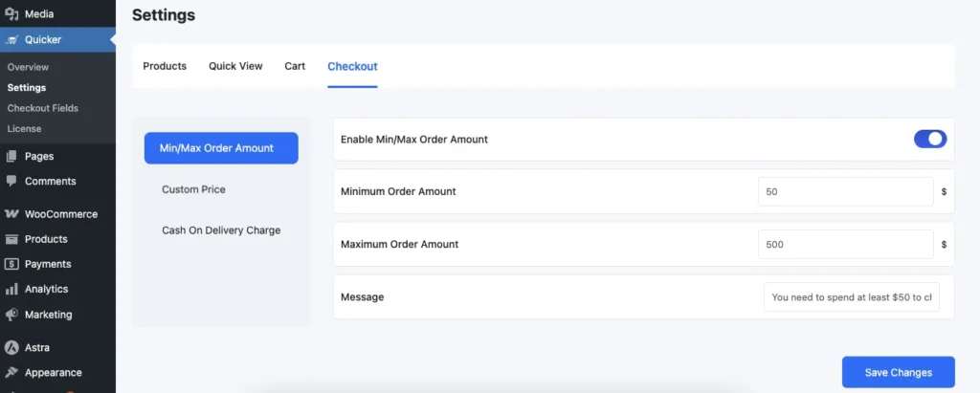The width and height of the screenshot is (980, 393).
Task: Switch to the Quick View tab
Action: (x=235, y=66)
